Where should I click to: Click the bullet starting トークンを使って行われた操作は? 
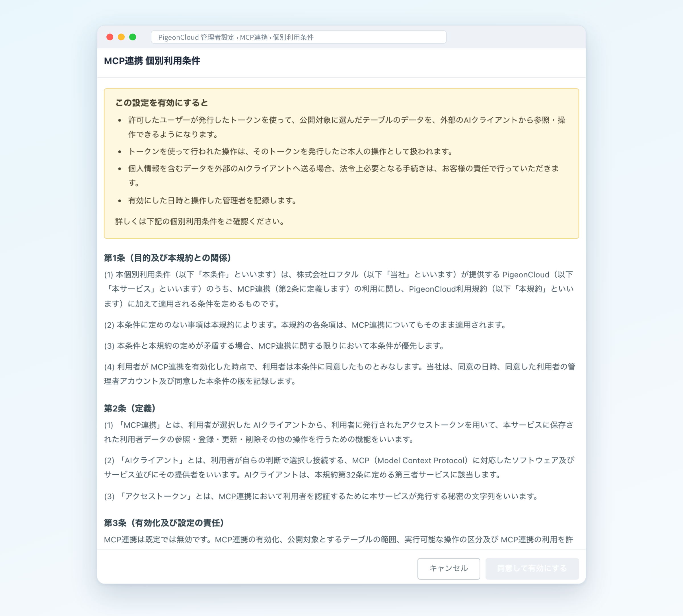290,152
